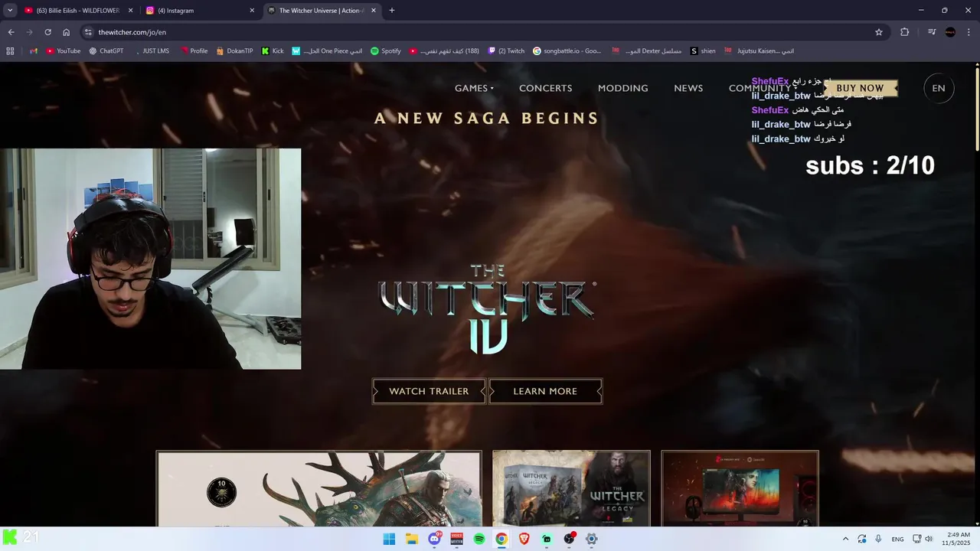Open Brave browser from taskbar
Viewport: 980px width, 551px height.
[524, 539]
